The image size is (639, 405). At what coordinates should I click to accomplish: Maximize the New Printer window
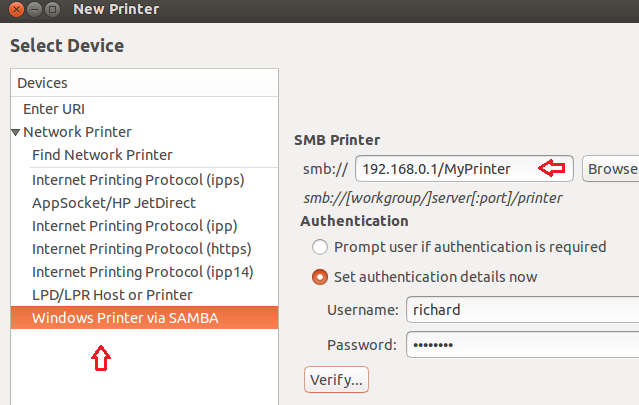pyautogui.click(x=50, y=10)
